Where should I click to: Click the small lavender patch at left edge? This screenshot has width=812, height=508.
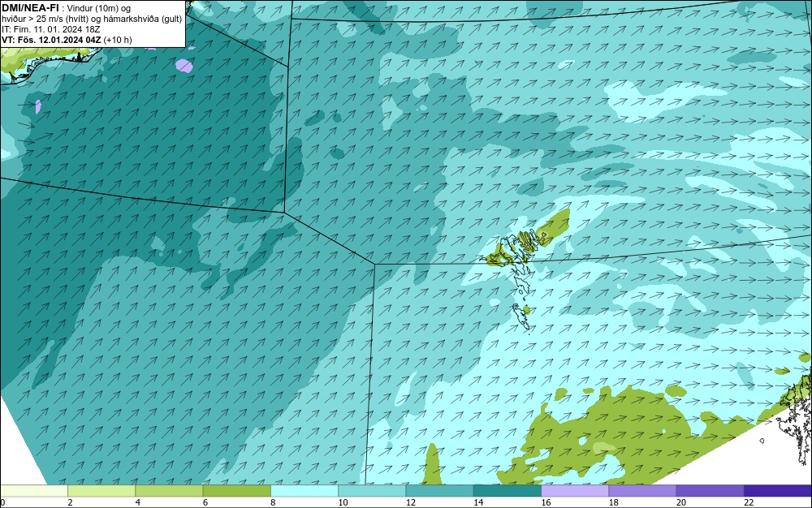[38, 106]
